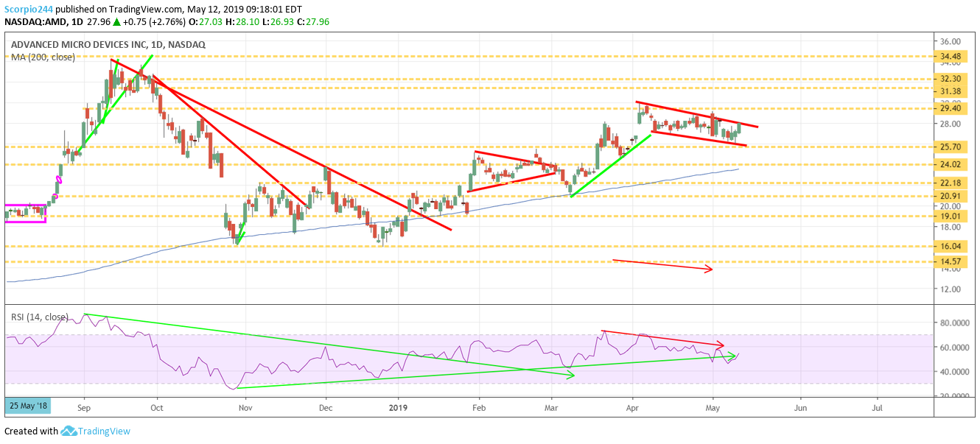The image size is (980, 444).
Task: Click the Jul label on the time axis
Action: click(878, 406)
